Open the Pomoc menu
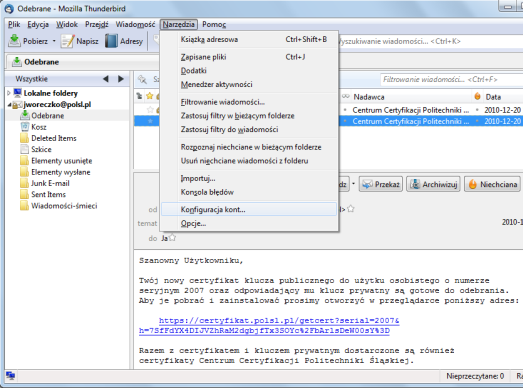This screenshot has width=523, height=388. (214, 24)
